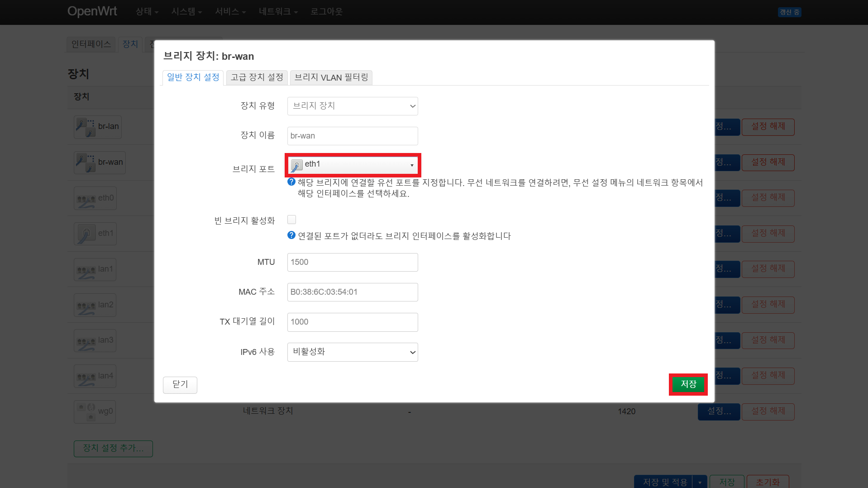Open the bridge VLAN filtering tab
The width and height of the screenshot is (868, 488).
(331, 77)
